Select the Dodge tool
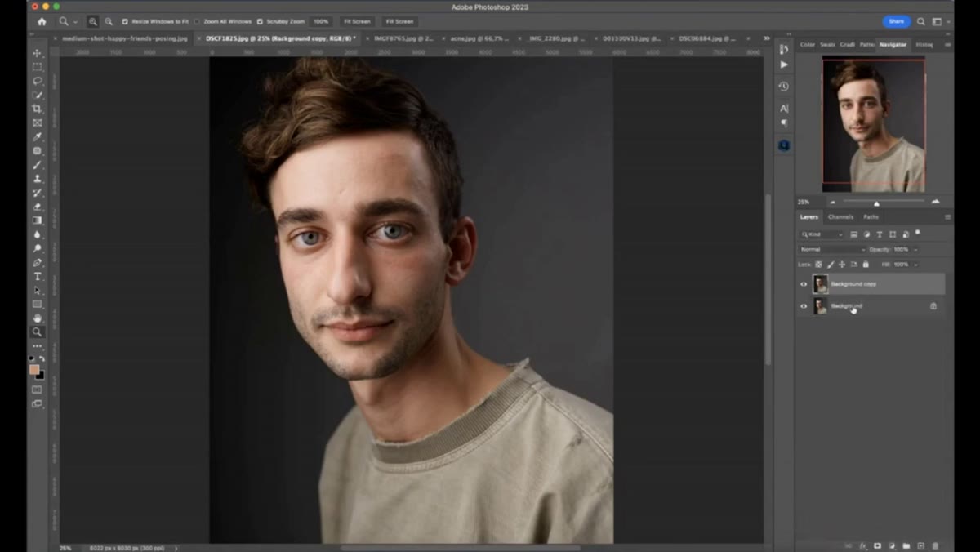Viewport: 980px width, 552px height. (37, 248)
